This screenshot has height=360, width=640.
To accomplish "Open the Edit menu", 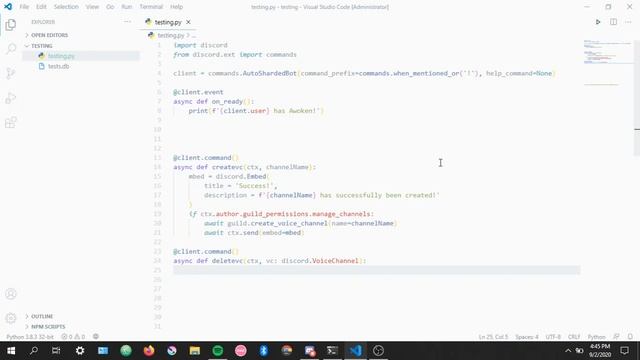I will pyautogui.click(x=41, y=7).
